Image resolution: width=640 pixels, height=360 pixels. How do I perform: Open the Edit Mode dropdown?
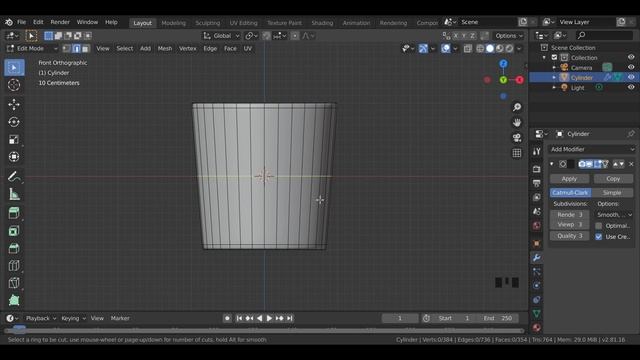(x=32, y=49)
